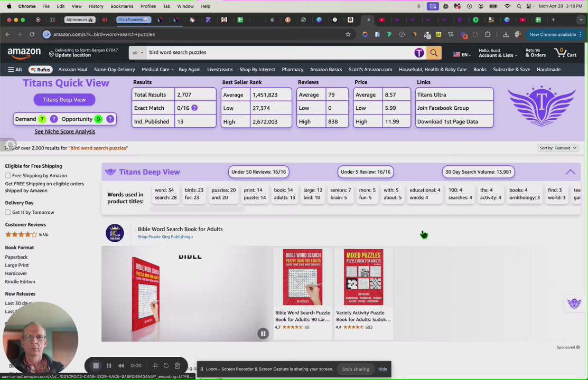588x380 pixels.
Task: Click Stop sharing button
Action: pyautogui.click(x=356, y=369)
